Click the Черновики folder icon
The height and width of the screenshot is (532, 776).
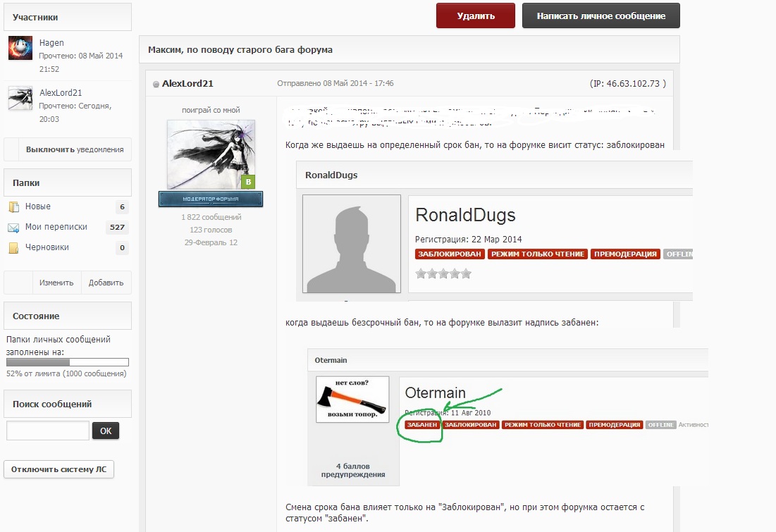coord(14,248)
